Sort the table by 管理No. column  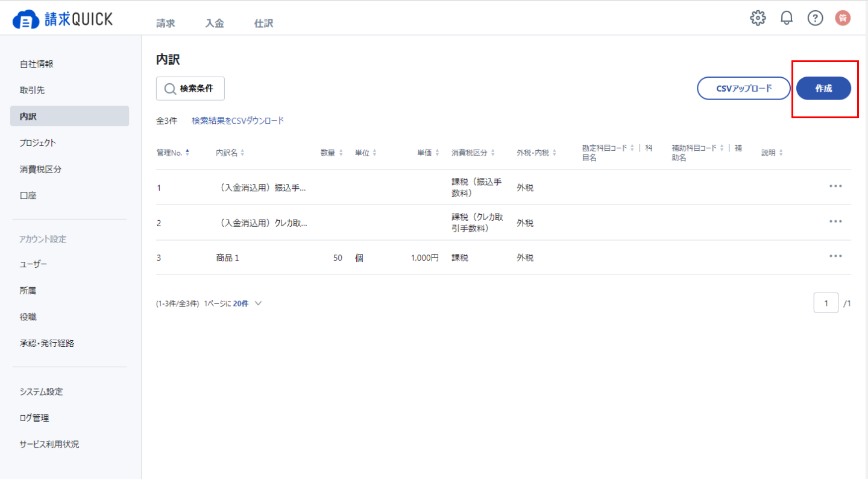(173, 153)
